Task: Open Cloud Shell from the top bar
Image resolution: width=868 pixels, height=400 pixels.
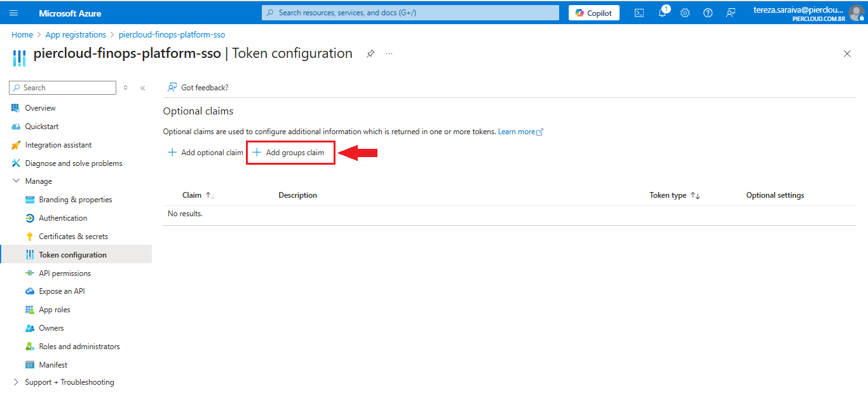Action: coord(639,13)
